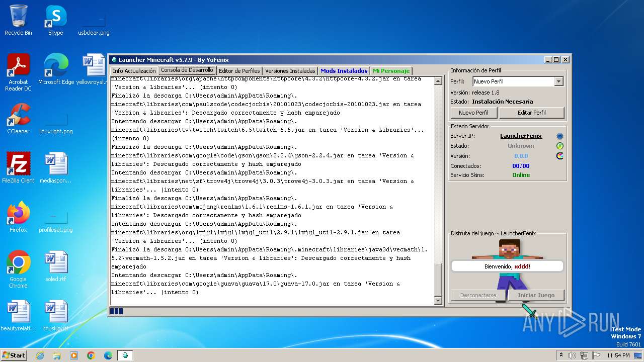
Task: Click the Desconectarse button
Action: click(478, 295)
